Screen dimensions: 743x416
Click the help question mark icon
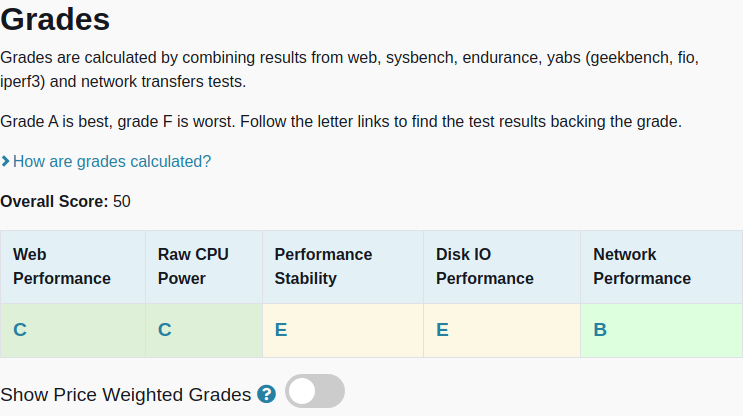point(266,394)
